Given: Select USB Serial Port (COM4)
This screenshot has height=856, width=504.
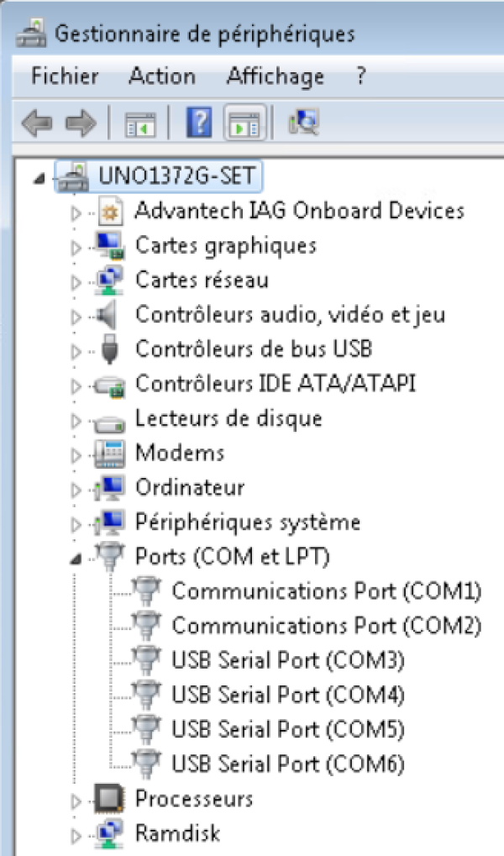Looking at the screenshot, I should point(287,695).
